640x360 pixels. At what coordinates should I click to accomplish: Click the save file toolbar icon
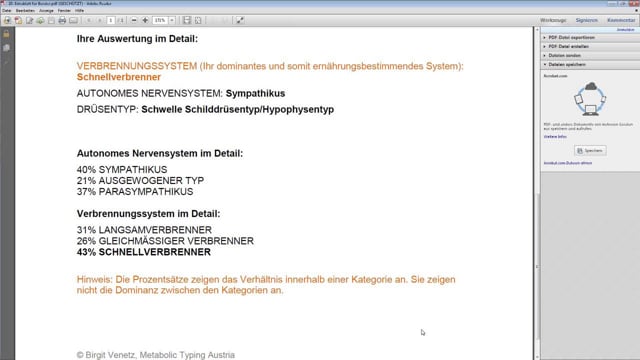[51, 20]
